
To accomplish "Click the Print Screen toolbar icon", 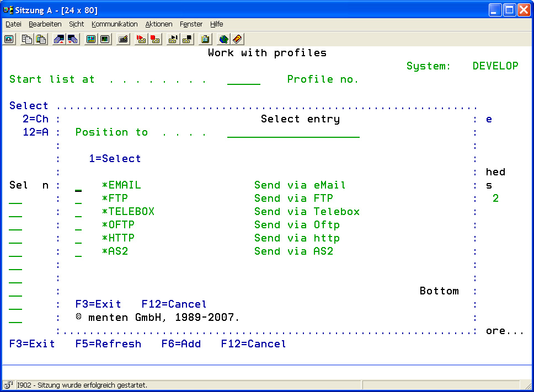I will (x=9, y=39).
